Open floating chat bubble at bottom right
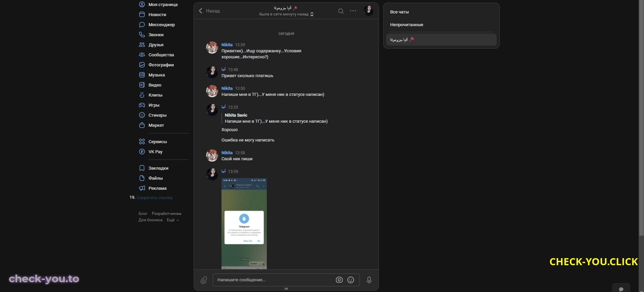644x292 pixels. point(621,289)
